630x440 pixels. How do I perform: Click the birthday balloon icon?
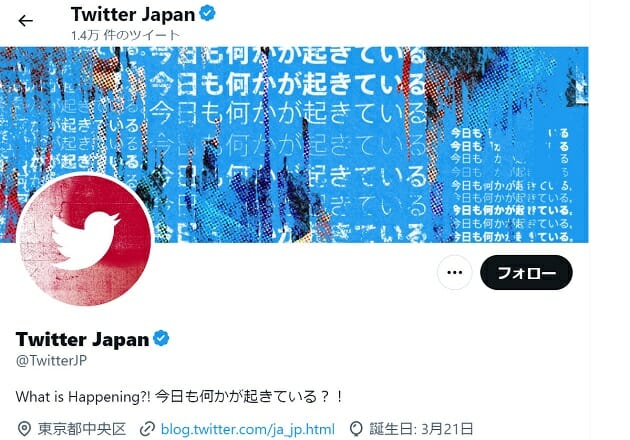pyautogui.click(x=356, y=429)
